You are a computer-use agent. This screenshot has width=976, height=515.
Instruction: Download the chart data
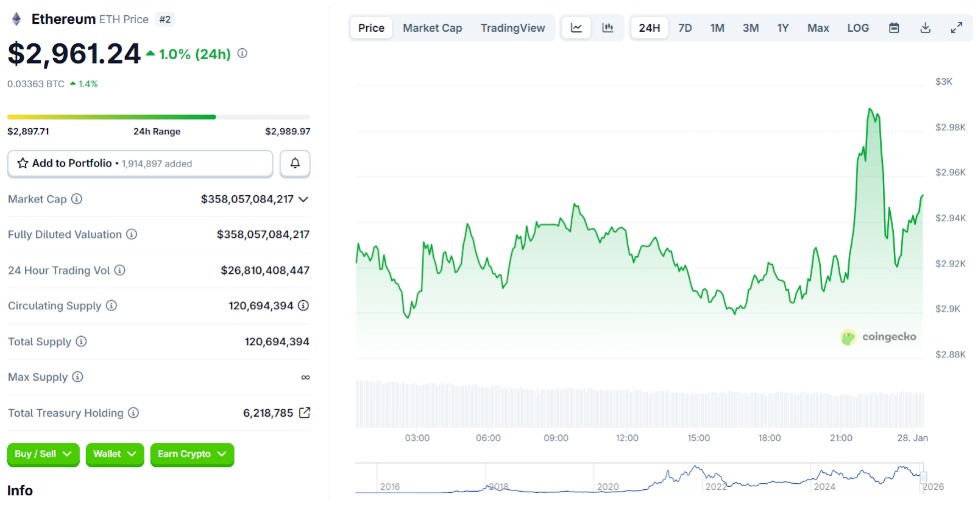(925, 28)
